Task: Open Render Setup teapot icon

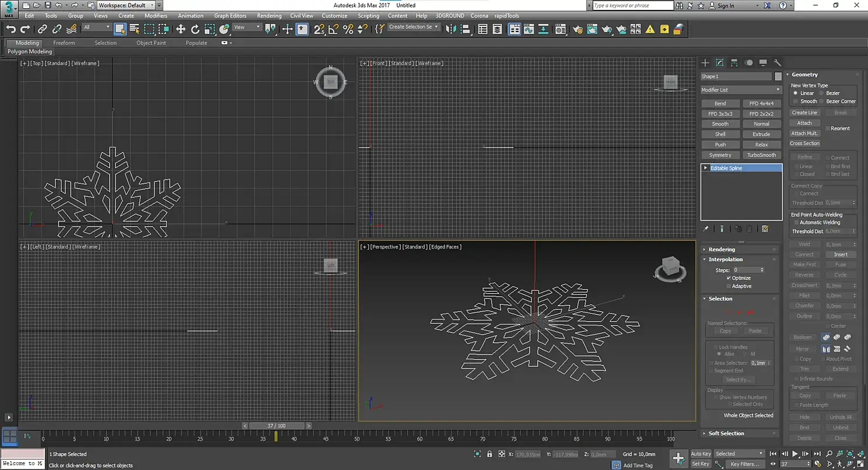Action: [578, 29]
